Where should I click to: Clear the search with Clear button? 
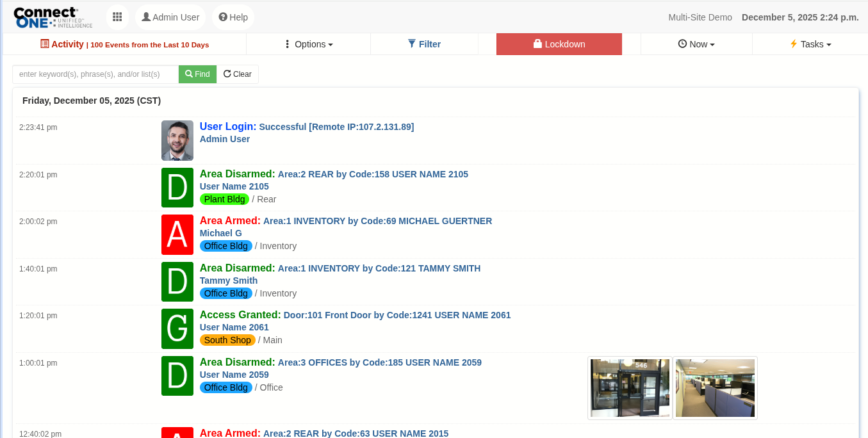coord(238,74)
